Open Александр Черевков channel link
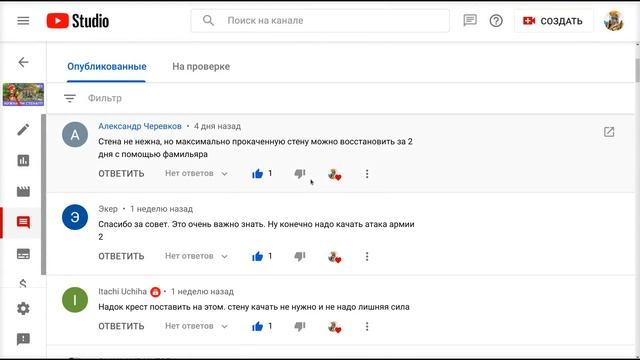This screenshot has height=360, width=640. tap(140, 126)
